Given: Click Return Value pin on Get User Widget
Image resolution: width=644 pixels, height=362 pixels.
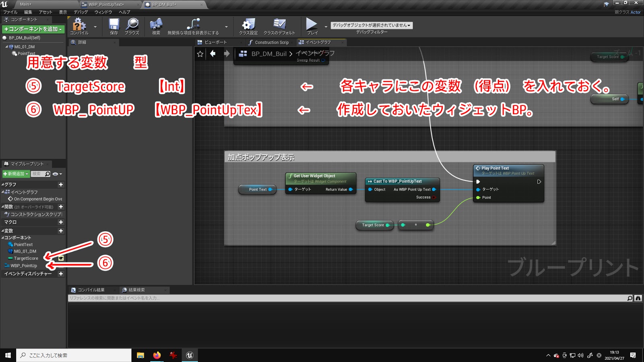Looking at the screenshot, I should point(351,189).
